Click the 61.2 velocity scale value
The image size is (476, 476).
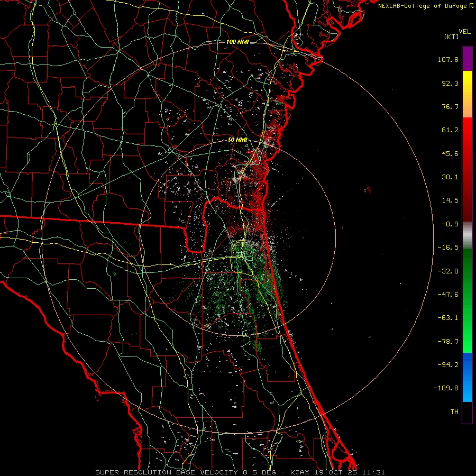click(450, 130)
